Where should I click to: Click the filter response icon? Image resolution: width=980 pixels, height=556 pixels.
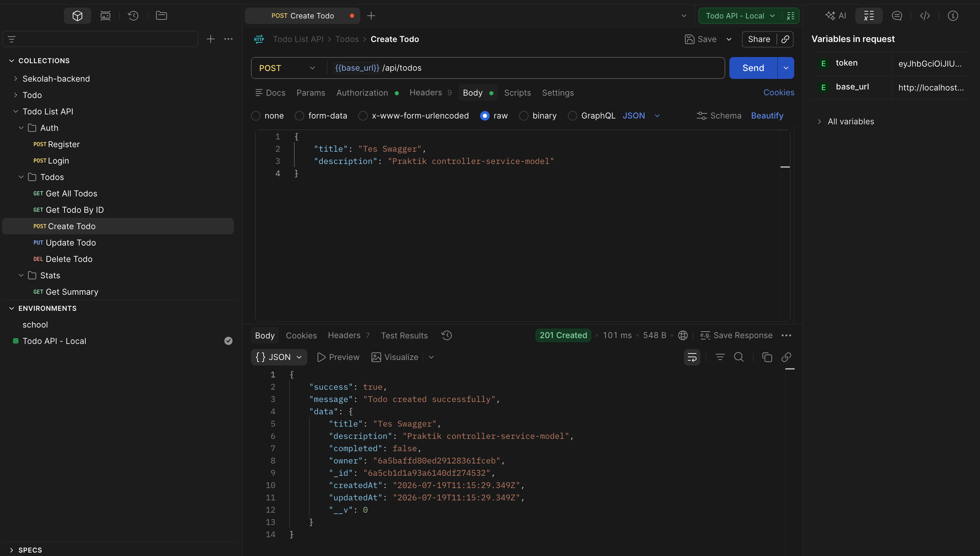point(719,357)
